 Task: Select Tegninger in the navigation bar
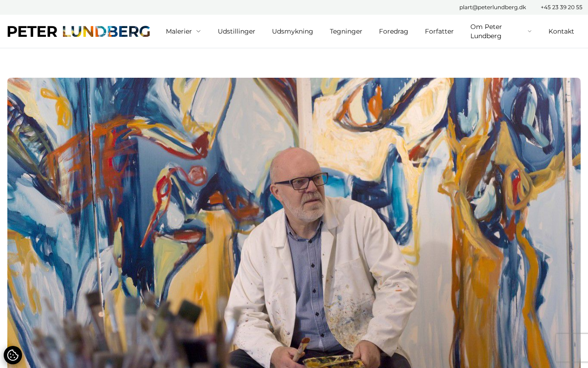[x=346, y=31]
